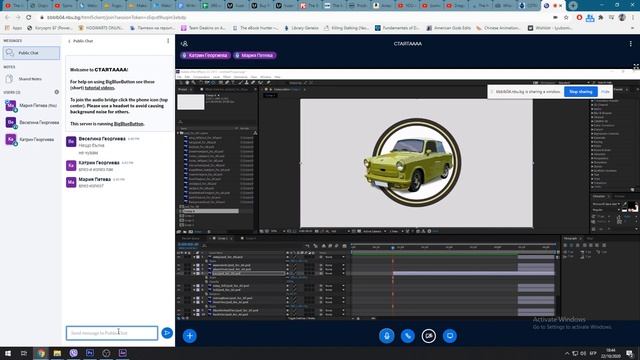Make the shared screen fullscreen
Screen dimensions: 640x360
tap(636, 67)
